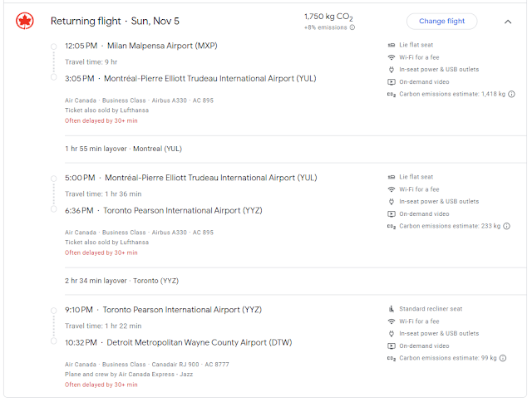Open info icon beside 233 kg carbon estimate
The image size is (532, 402).
coord(506,226)
